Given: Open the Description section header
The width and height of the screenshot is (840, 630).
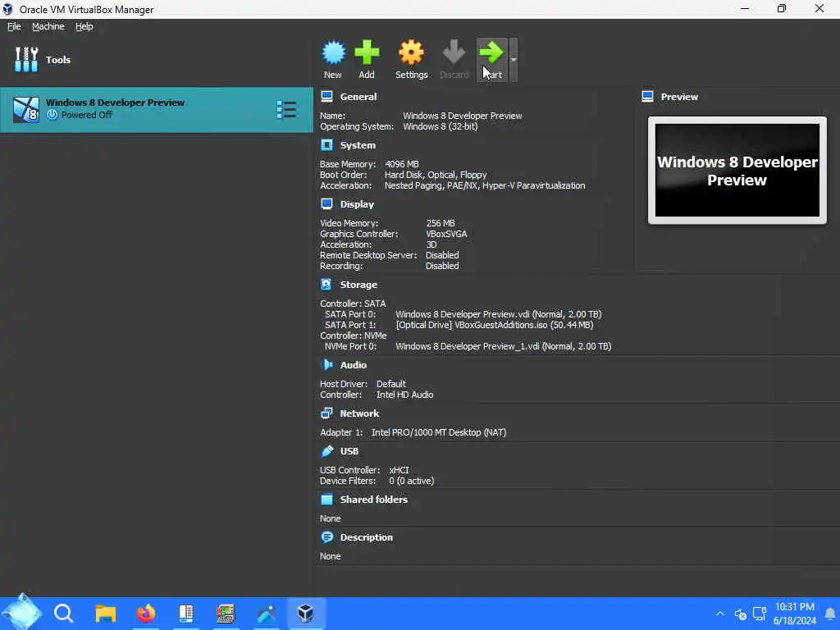Looking at the screenshot, I should click(367, 537).
